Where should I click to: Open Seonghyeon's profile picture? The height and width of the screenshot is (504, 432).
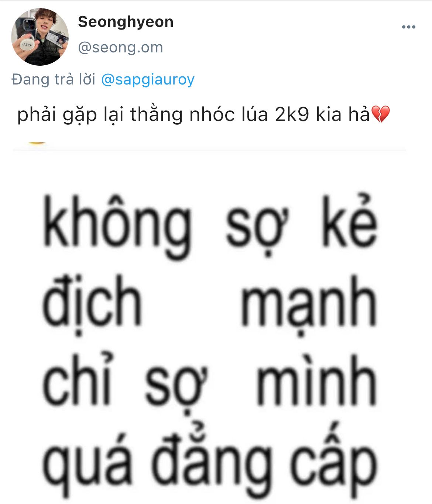(x=40, y=37)
